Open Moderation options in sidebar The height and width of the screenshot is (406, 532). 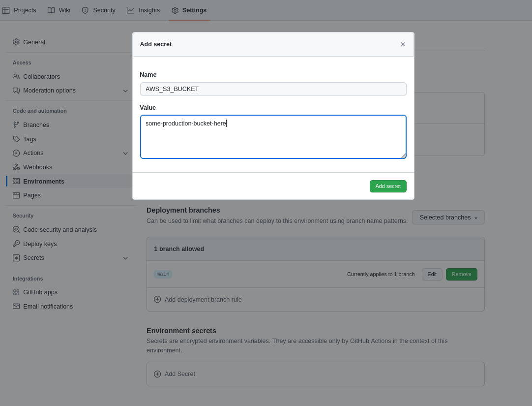(x=49, y=90)
